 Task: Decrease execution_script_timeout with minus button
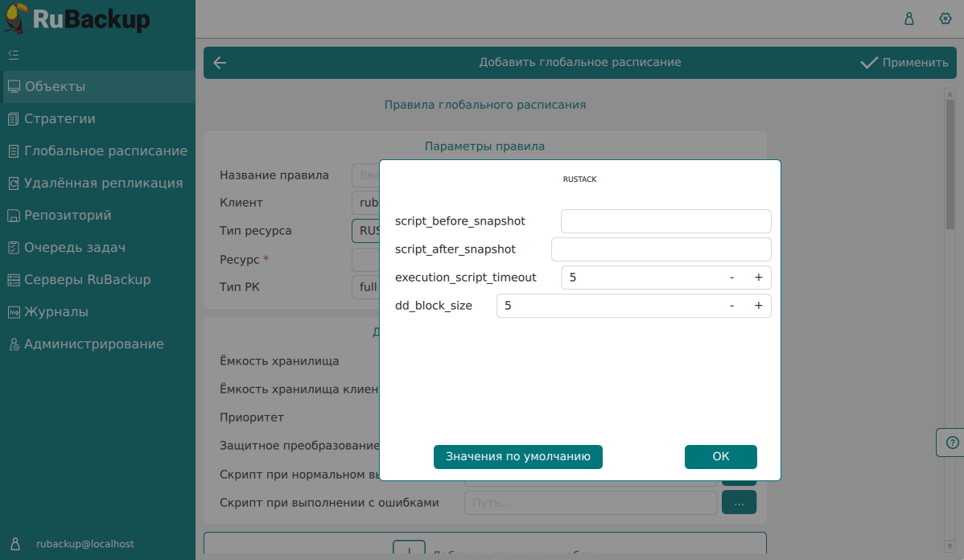pyautogui.click(x=731, y=278)
